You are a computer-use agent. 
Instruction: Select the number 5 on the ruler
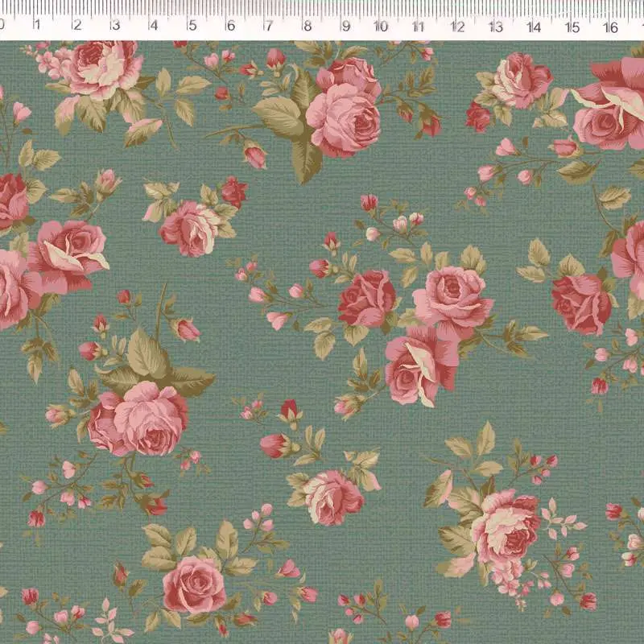192,26
